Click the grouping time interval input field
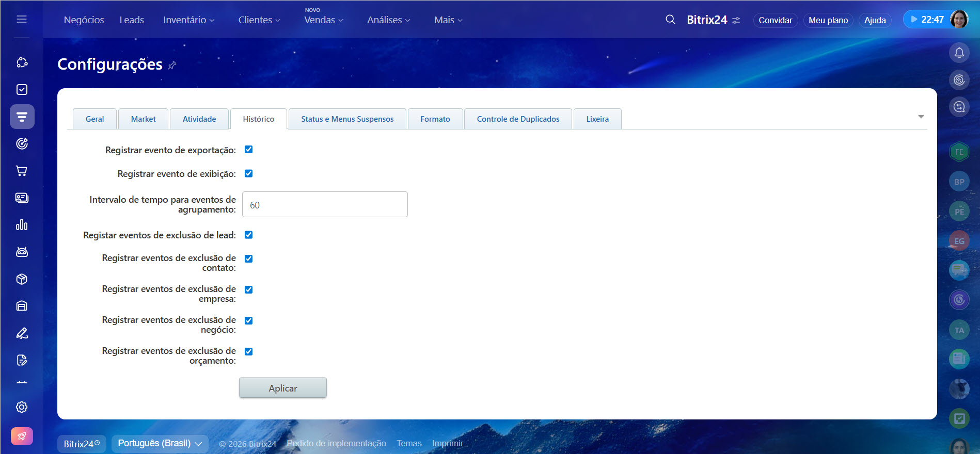 tap(325, 205)
